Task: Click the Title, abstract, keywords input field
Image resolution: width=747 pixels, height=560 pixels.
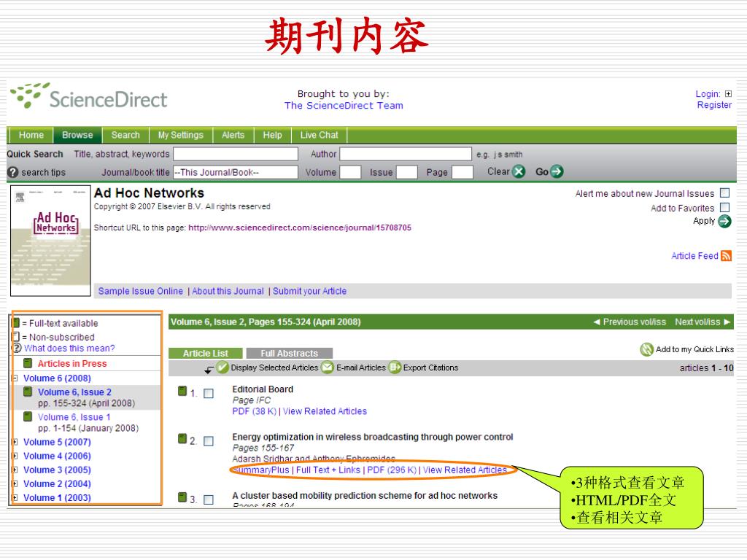Action: tap(236, 154)
